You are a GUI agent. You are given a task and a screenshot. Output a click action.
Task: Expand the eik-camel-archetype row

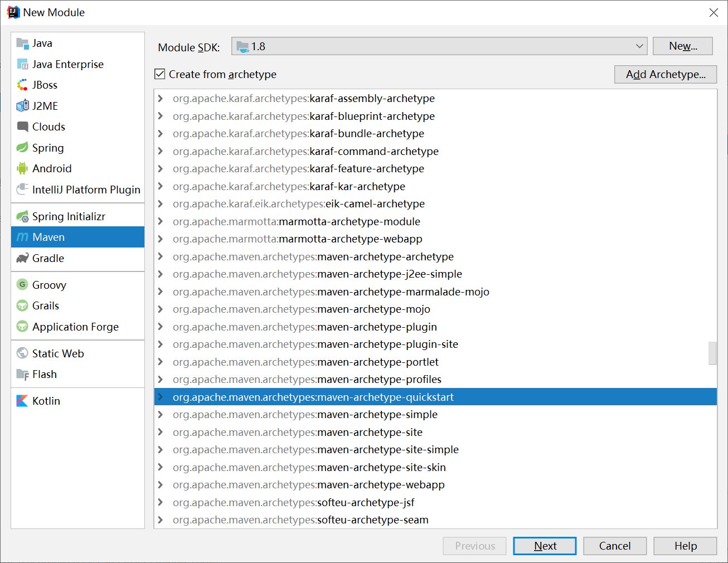pos(161,203)
